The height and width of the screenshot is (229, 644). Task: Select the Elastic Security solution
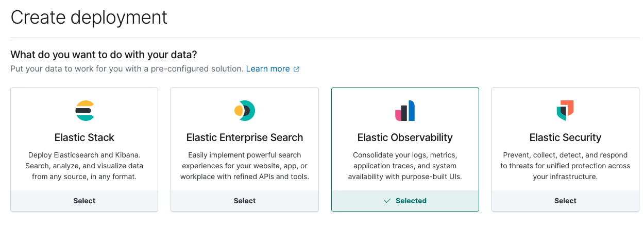point(565,201)
